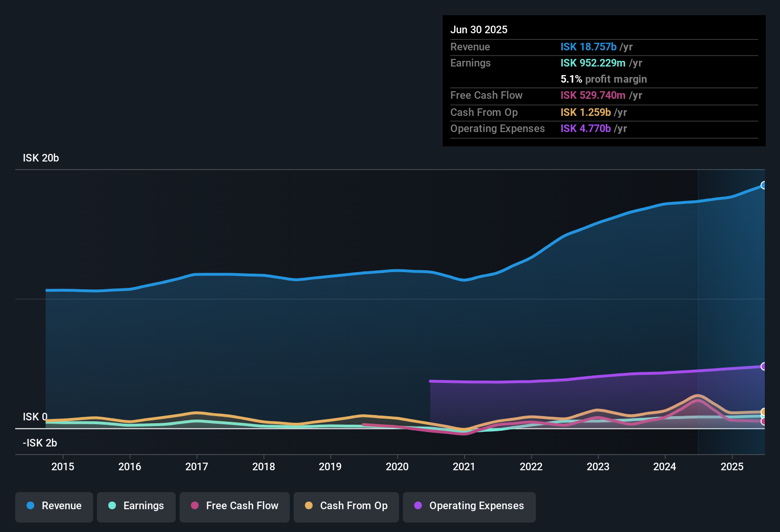
Task: Toggle the Revenue series visibility
Action: [x=54, y=506]
